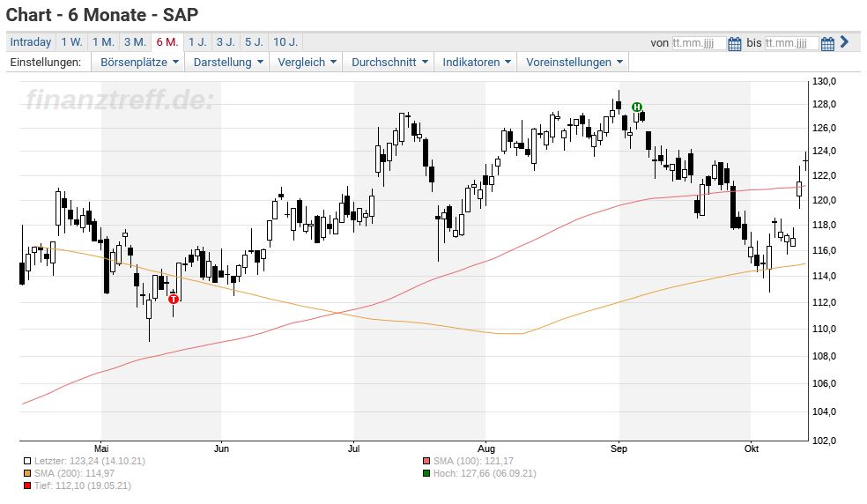This screenshot has width=867, height=504.
Task: Click the 'Jun' x-axis label
Action: pyautogui.click(x=221, y=448)
